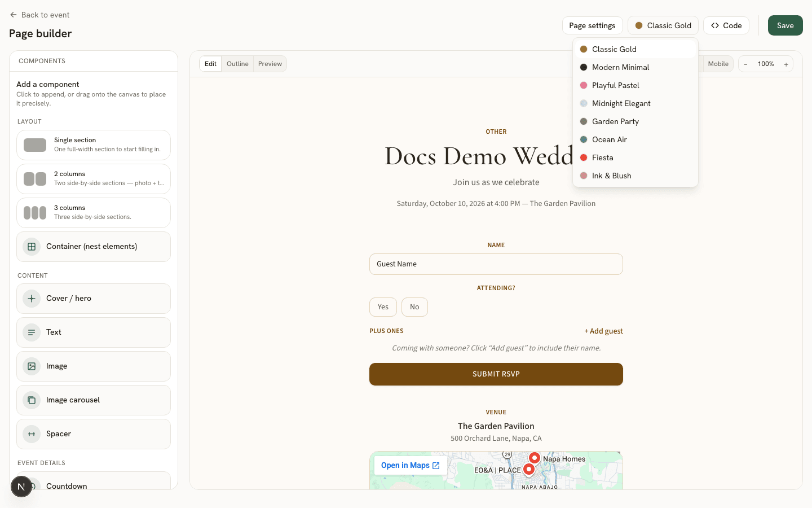
Task: Choose the Playful Pastel theme
Action: coord(636,85)
